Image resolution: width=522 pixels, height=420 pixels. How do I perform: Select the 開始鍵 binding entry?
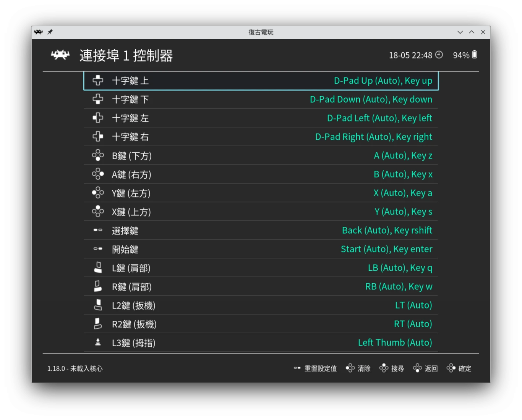[x=261, y=249]
